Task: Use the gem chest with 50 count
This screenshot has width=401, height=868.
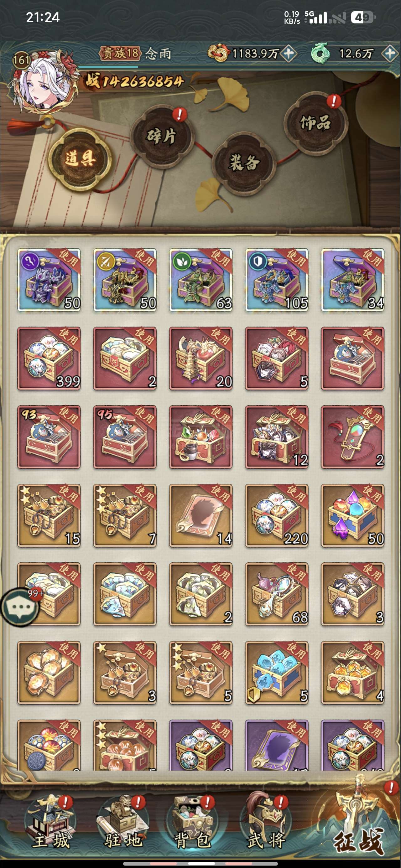Action: point(352,515)
